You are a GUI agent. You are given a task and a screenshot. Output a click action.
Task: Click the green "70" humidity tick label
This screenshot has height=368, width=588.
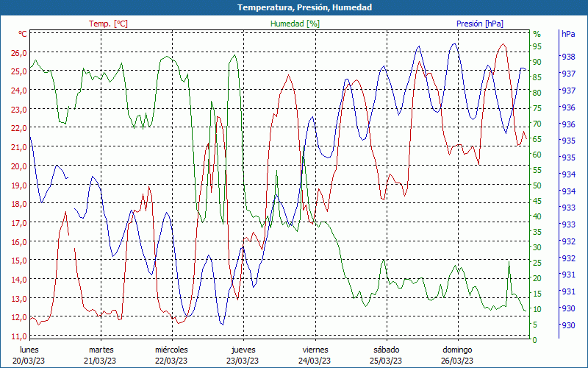(537, 124)
